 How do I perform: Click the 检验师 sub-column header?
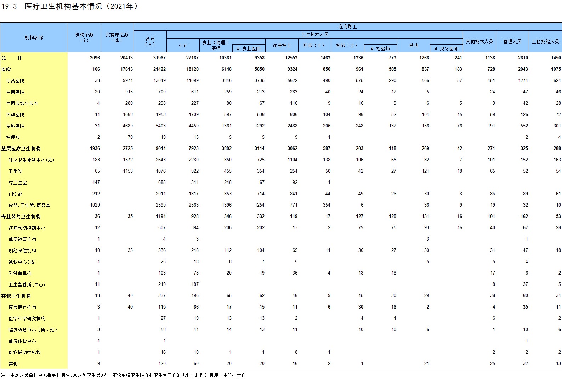[x=380, y=48]
